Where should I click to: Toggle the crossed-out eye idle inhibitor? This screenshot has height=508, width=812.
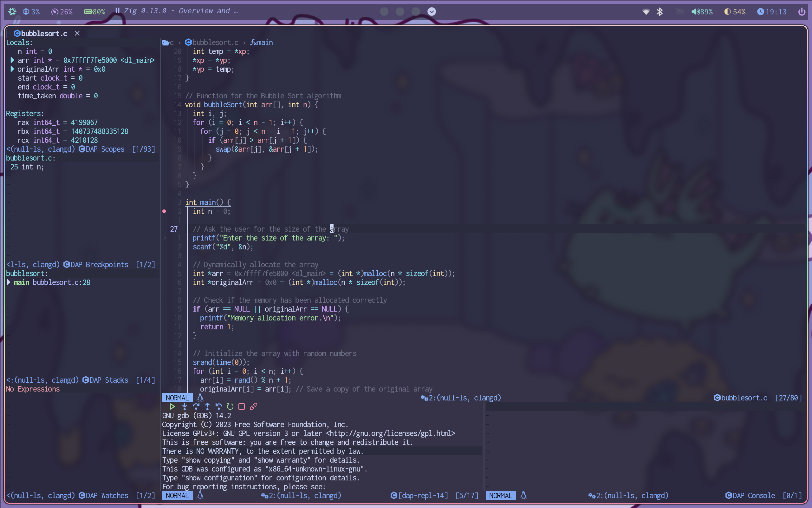[x=680, y=12]
